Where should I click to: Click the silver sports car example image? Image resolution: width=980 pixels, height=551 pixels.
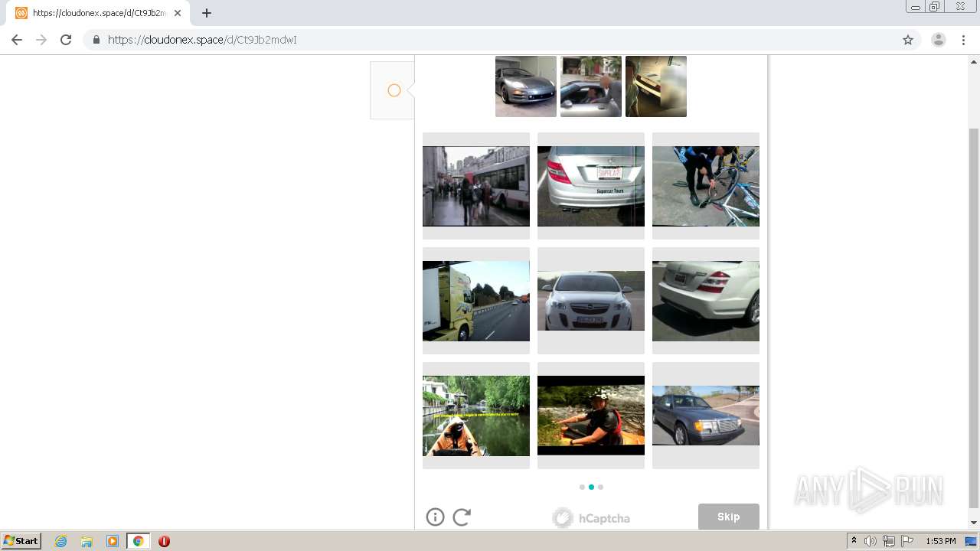coord(526,86)
